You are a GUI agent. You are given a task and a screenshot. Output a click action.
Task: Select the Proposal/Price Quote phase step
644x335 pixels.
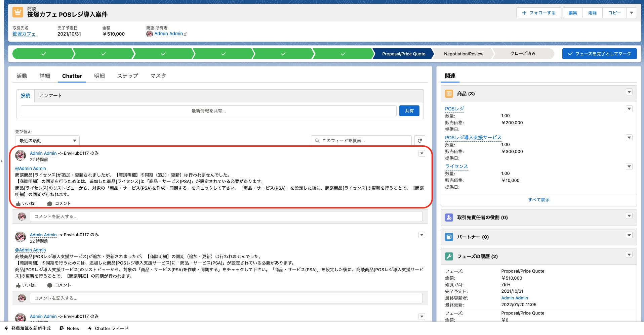[x=403, y=54]
